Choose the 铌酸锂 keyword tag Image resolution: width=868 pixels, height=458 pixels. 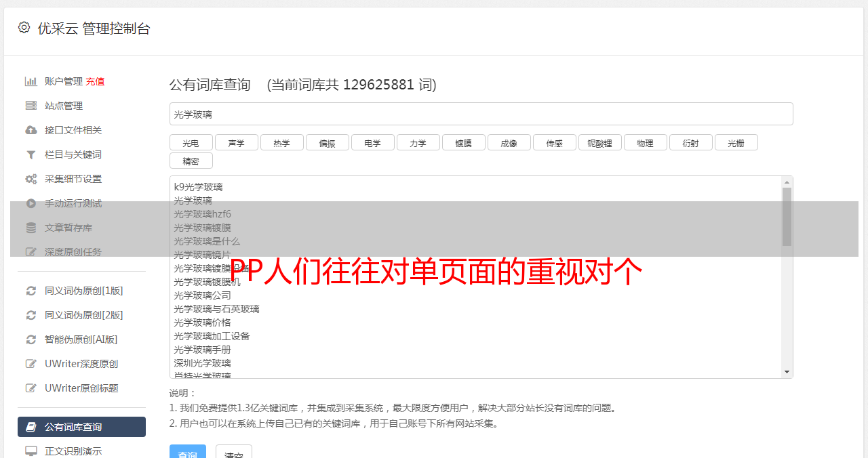tap(600, 142)
